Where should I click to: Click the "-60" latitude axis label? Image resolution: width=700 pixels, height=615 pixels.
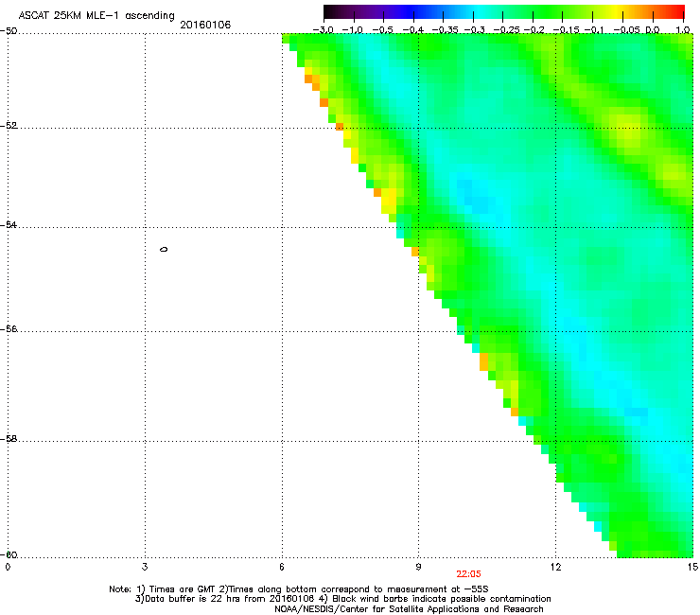coord(9,554)
